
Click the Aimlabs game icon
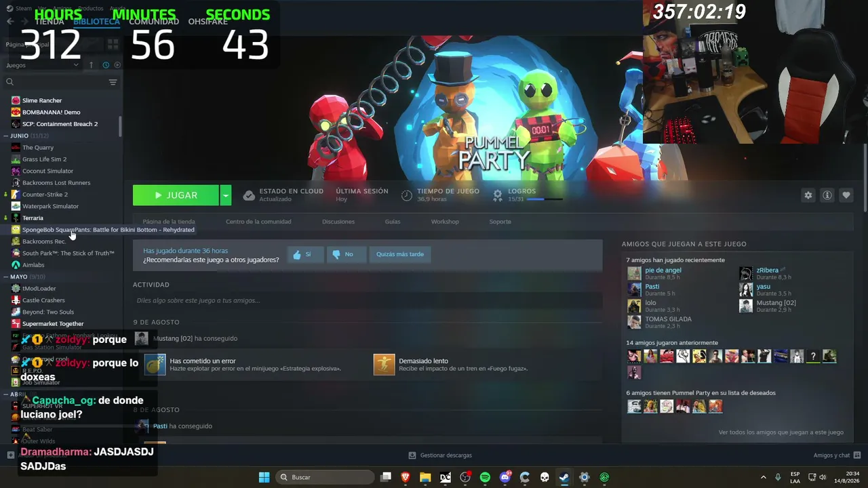point(16,265)
